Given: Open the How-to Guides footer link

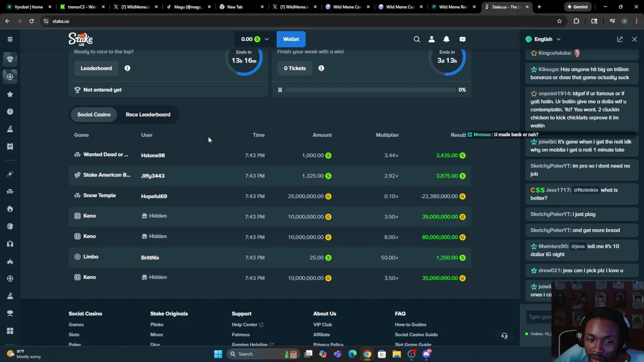Looking at the screenshot, I should pos(411,325).
